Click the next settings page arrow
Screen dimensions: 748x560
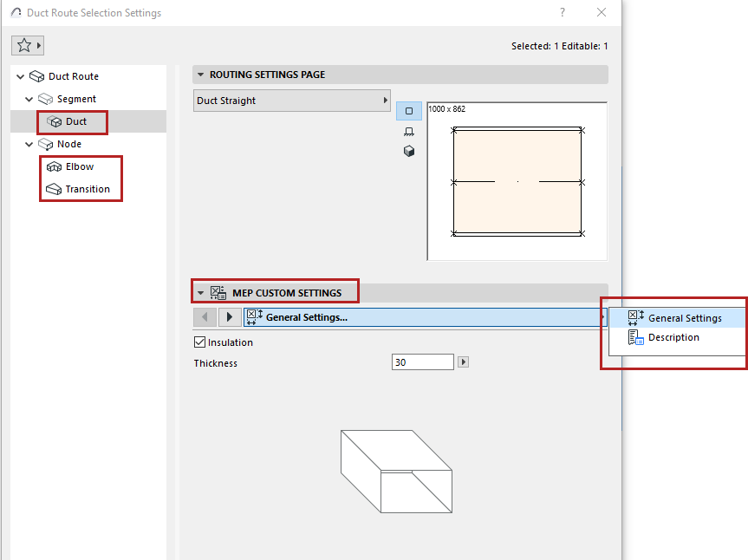pos(229,316)
